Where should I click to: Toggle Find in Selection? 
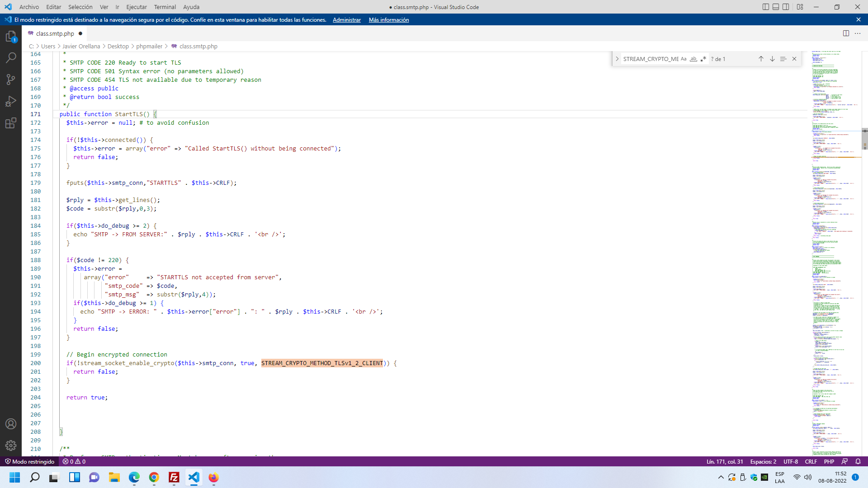click(x=783, y=59)
